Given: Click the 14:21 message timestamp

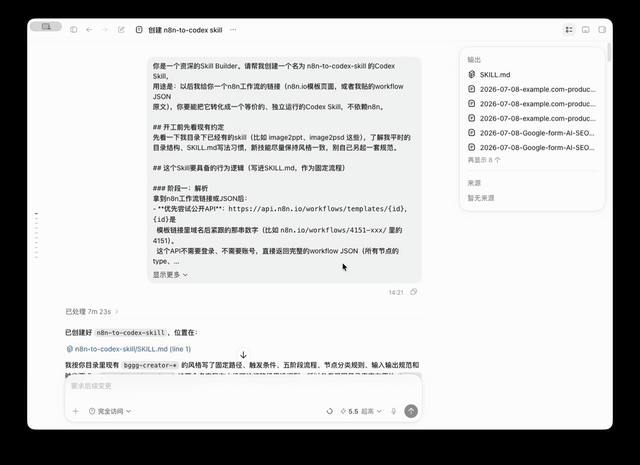Looking at the screenshot, I should coord(396,292).
